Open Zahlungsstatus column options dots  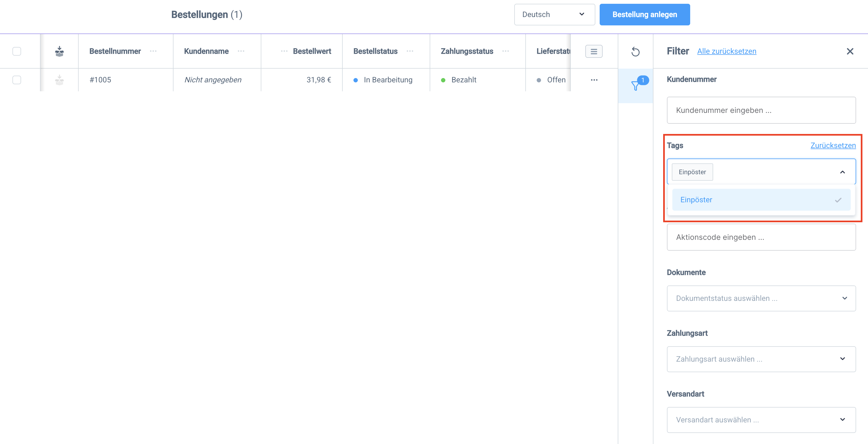click(x=505, y=51)
